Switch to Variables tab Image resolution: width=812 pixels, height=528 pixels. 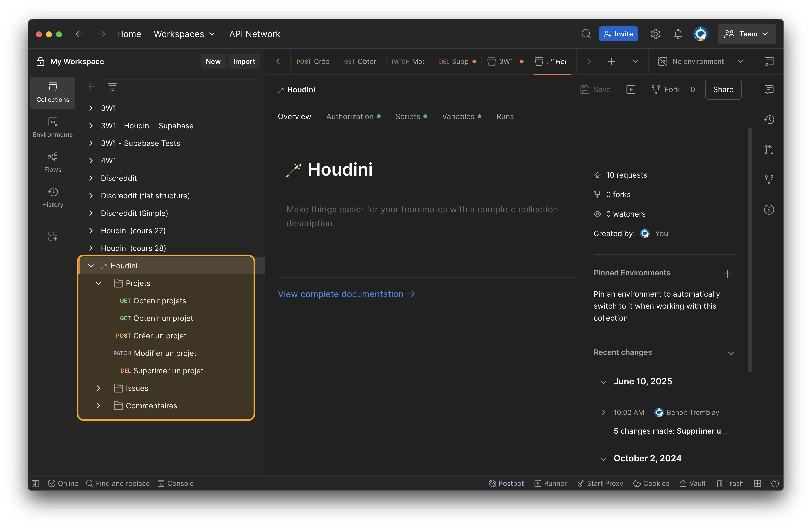point(461,117)
